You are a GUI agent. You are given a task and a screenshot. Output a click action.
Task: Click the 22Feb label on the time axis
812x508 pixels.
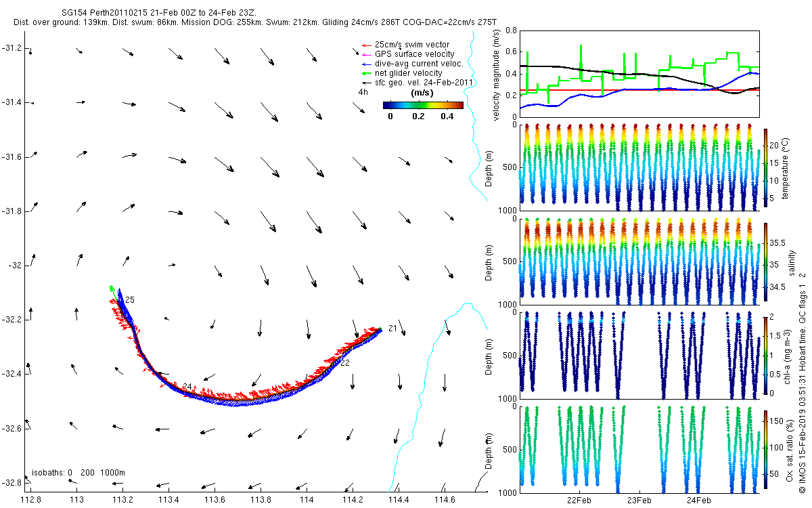point(580,501)
